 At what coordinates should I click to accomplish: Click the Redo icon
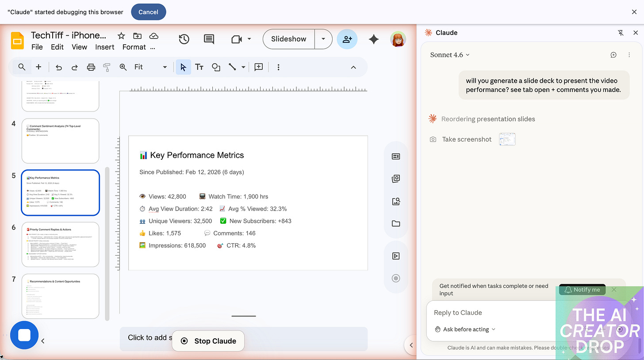[74, 67]
